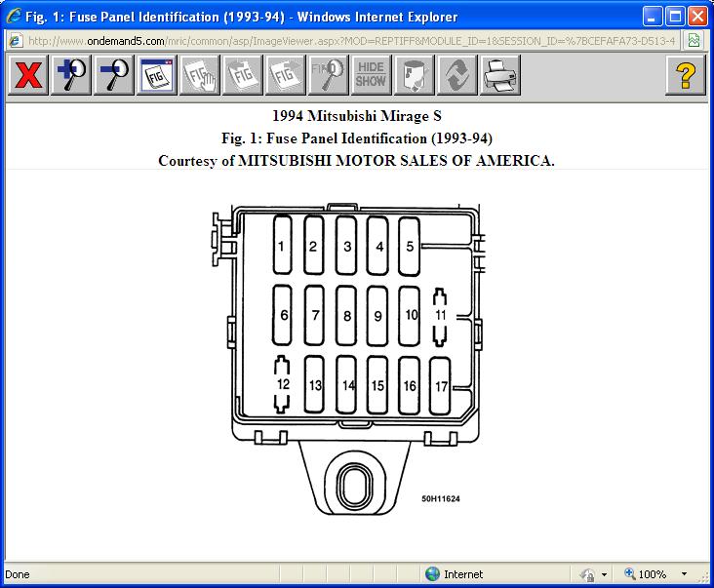Screen dimensions: 714x588
Task: Zoom out with the minus magnifier icon
Action: tap(114, 75)
